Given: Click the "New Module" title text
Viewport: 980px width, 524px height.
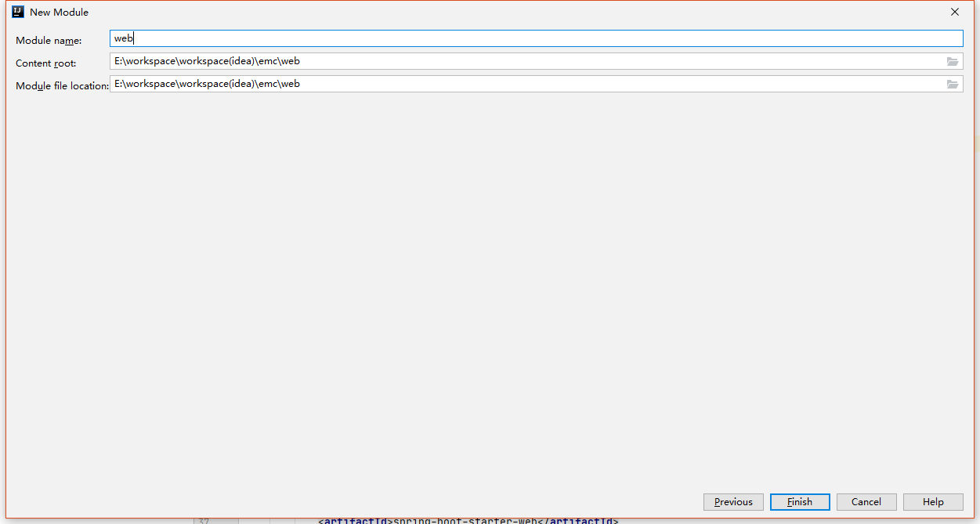Looking at the screenshot, I should [x=59, y=13].
